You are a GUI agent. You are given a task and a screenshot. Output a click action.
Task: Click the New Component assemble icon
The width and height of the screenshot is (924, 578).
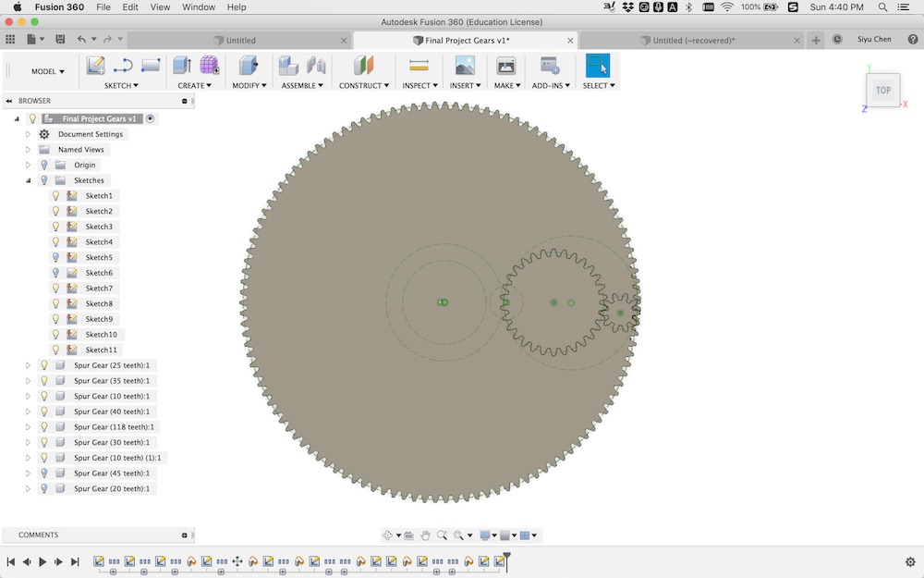[288, 66]
